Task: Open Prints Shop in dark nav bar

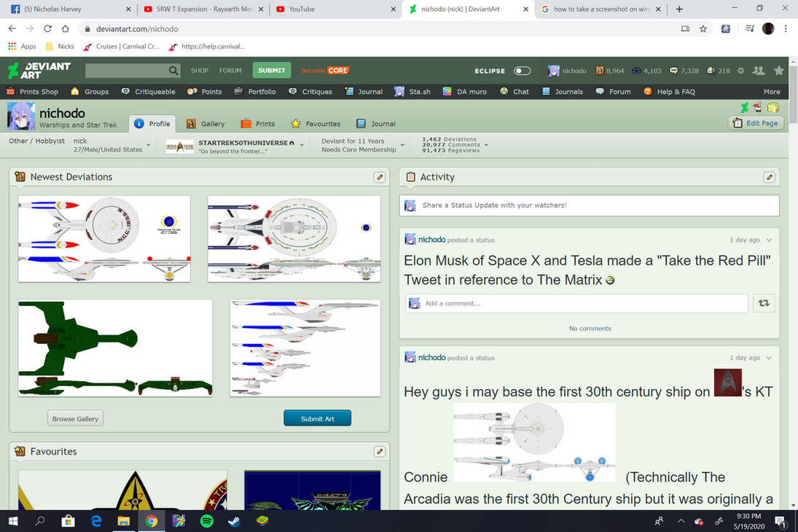Action: pos(32,92)
